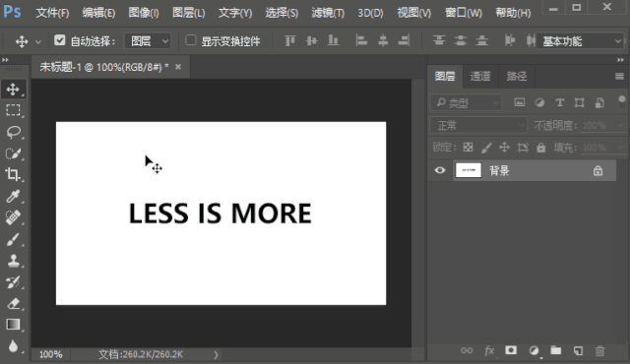Toggle the layer filtering on/off switch
The height and width of the screenshot is (364, 630).
(x=621, y=102)
